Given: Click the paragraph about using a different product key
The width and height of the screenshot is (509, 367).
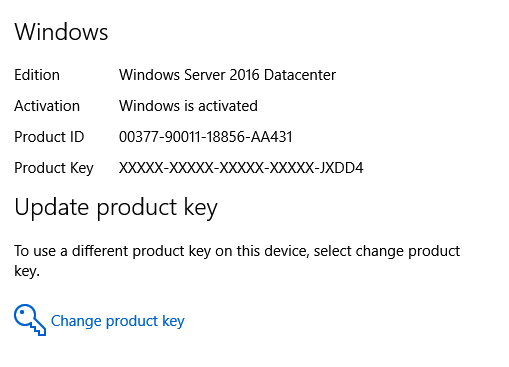Looking at the screenshot, I should [237, 261].
